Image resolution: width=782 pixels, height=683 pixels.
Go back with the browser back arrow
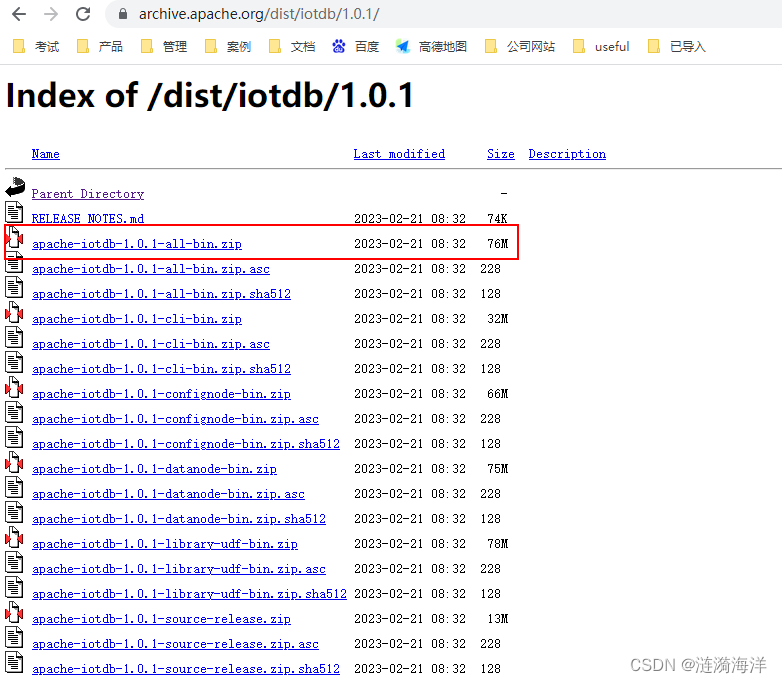[19, 14]
